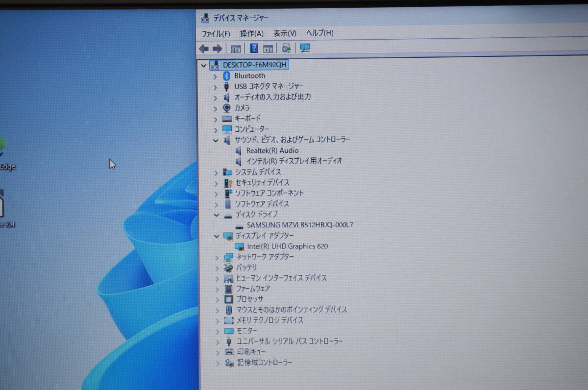Select the カメラ category icon
Screen dimensions: 588x390
[x=227, y=108]
